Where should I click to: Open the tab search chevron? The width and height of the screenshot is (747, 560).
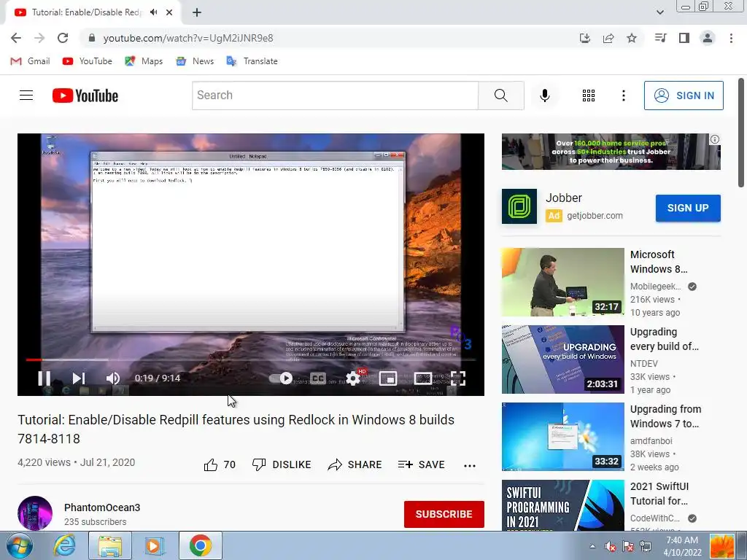[659, 12]
